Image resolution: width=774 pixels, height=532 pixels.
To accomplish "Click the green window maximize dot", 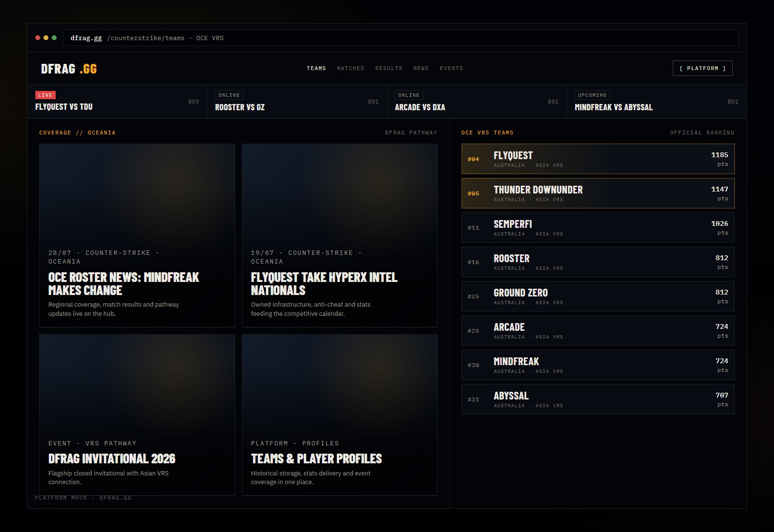I will pyautogui.click(x=54, y=38).
